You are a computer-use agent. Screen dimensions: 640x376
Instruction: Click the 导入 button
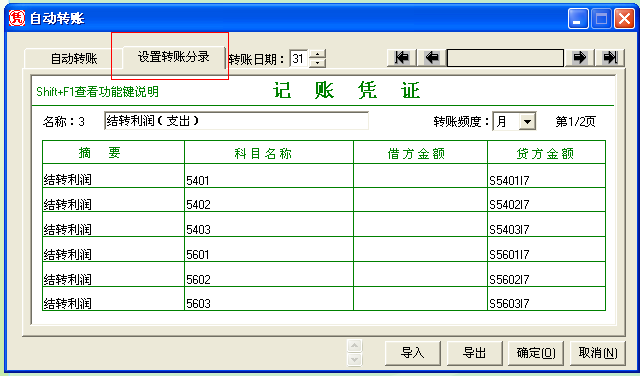[x=413, y=353]
